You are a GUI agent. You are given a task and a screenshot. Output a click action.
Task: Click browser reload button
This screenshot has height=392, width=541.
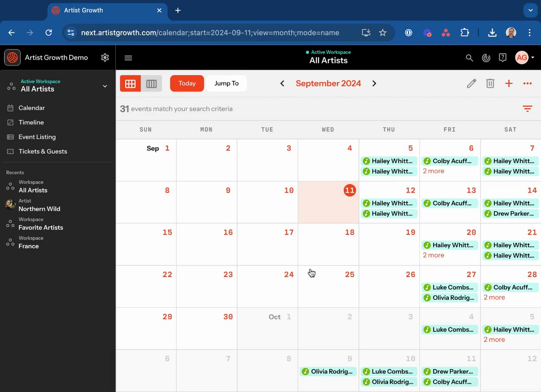(49, 33)
